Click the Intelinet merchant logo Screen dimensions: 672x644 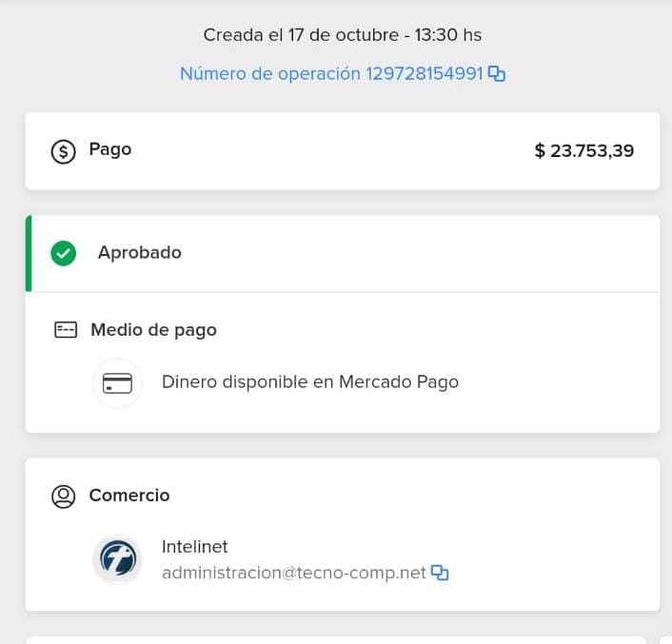click(117, 559)
